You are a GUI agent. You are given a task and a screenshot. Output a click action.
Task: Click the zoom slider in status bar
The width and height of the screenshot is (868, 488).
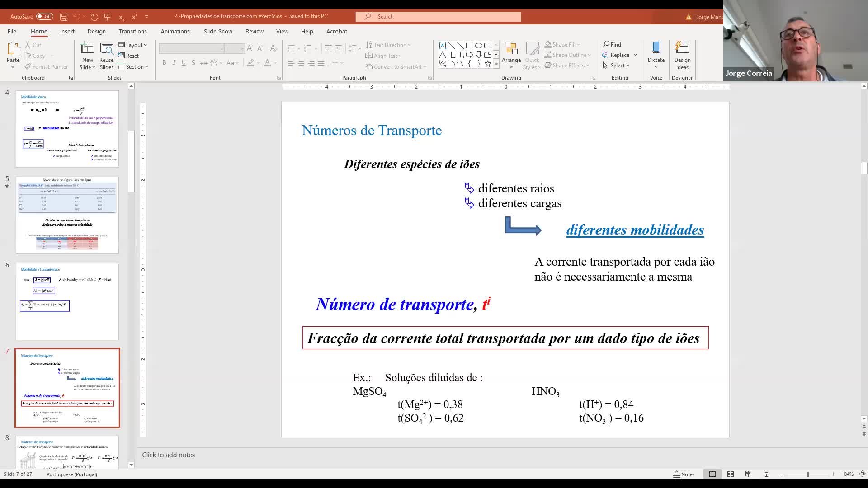point(807,474)
